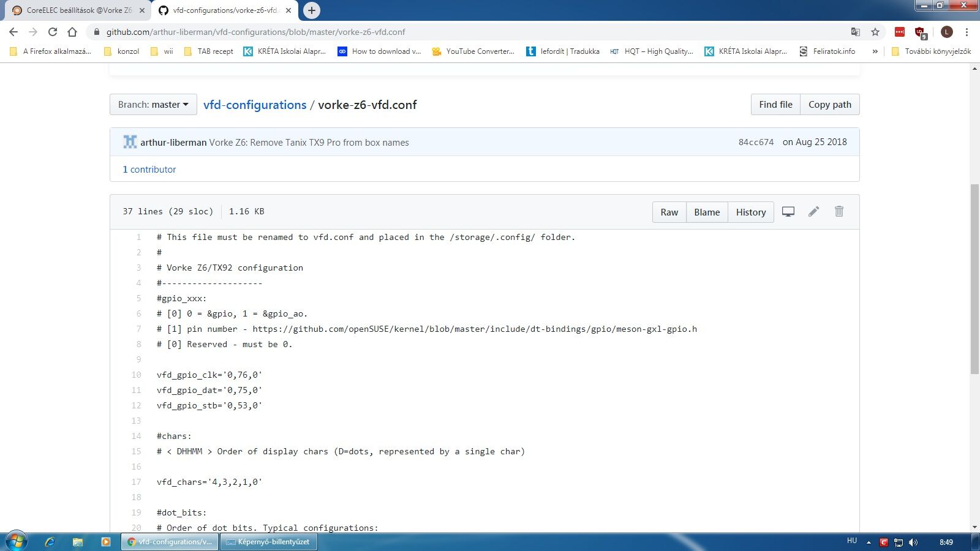Open the Windows Start button
Image resolution: width=980 pixels, height=551 pixels.
[x=17, y=542]
